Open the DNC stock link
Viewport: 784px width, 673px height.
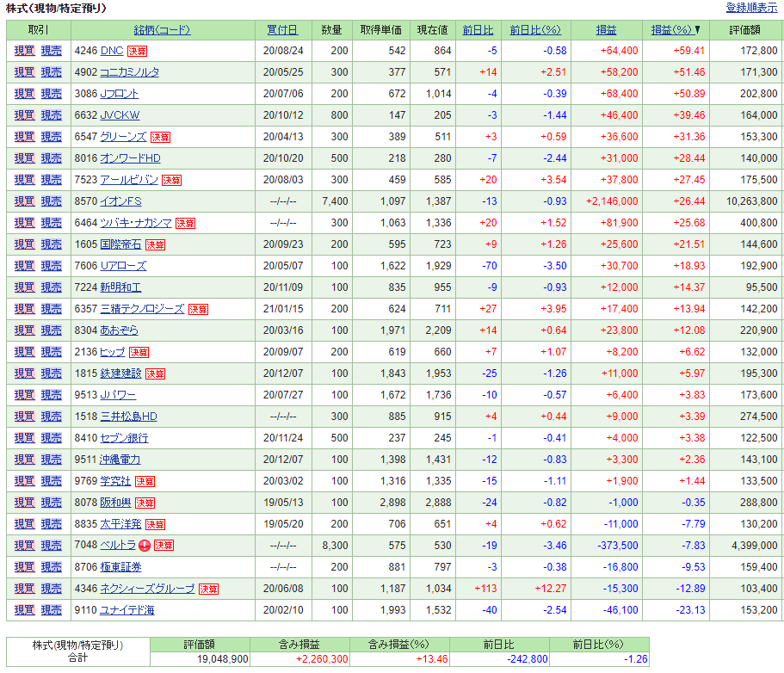tap(112, 51)
